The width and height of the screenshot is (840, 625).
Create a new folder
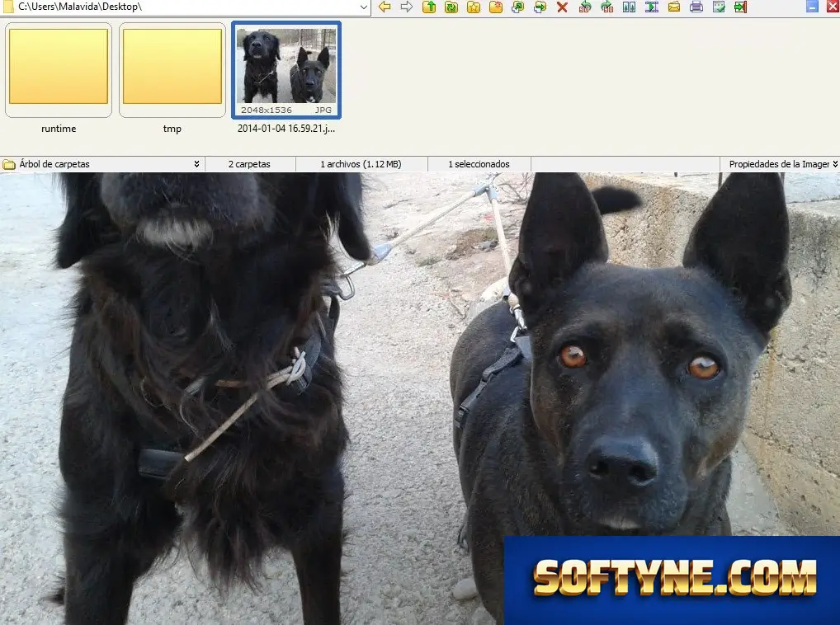(496, 7)
